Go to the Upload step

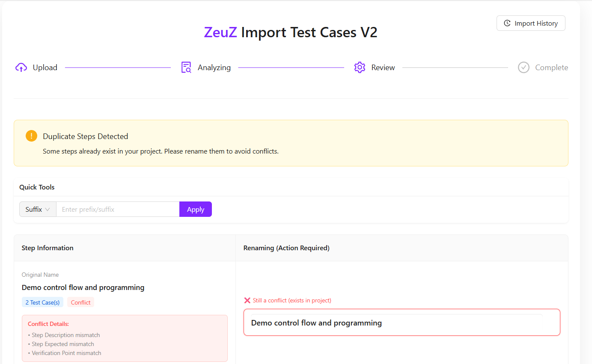(45, 68)
